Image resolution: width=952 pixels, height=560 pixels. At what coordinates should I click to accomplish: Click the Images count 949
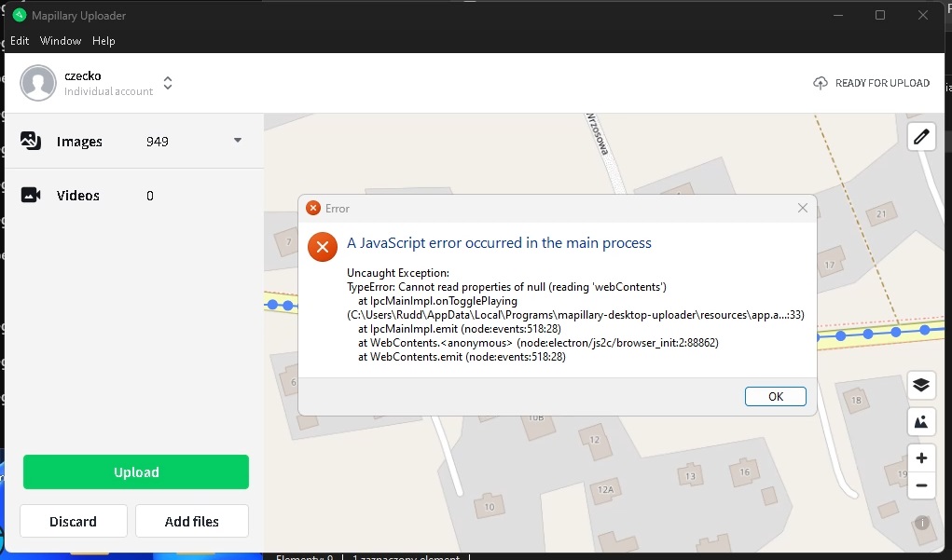tap(158, 142)
